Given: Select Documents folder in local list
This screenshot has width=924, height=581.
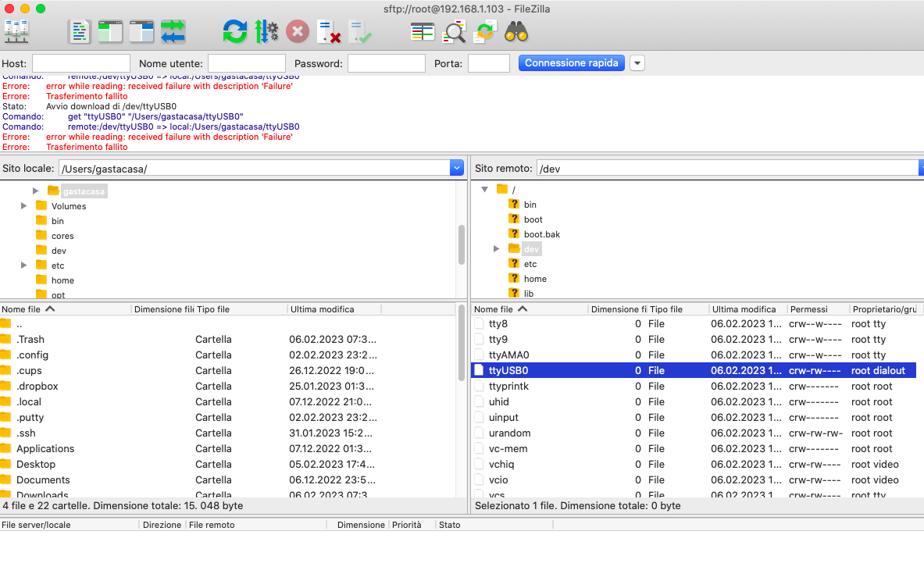Looking at the screenshot, I should point(227,479).
